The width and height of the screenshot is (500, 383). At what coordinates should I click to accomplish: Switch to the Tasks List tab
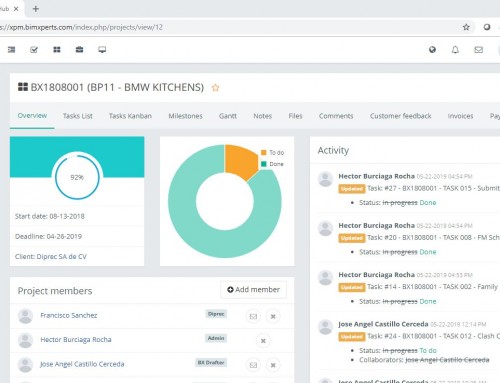tap(78, 116)
